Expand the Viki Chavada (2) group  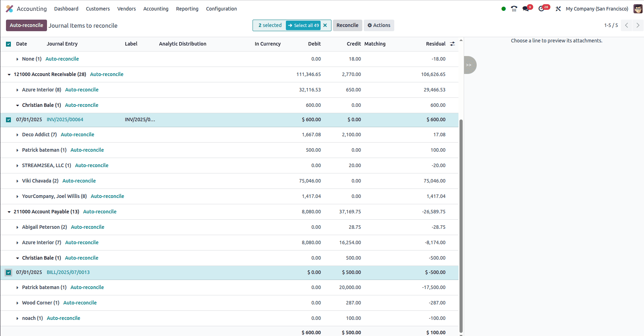click(17, 181)
